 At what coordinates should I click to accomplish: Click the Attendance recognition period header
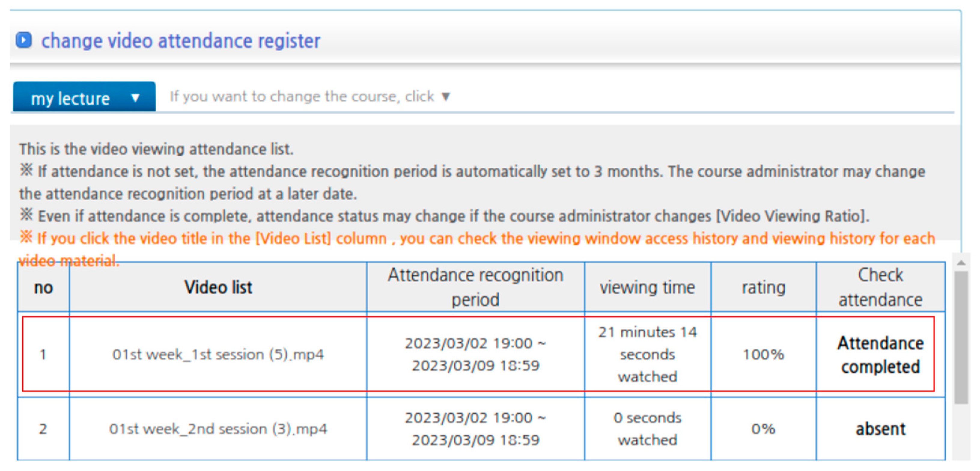coord(476,287)
